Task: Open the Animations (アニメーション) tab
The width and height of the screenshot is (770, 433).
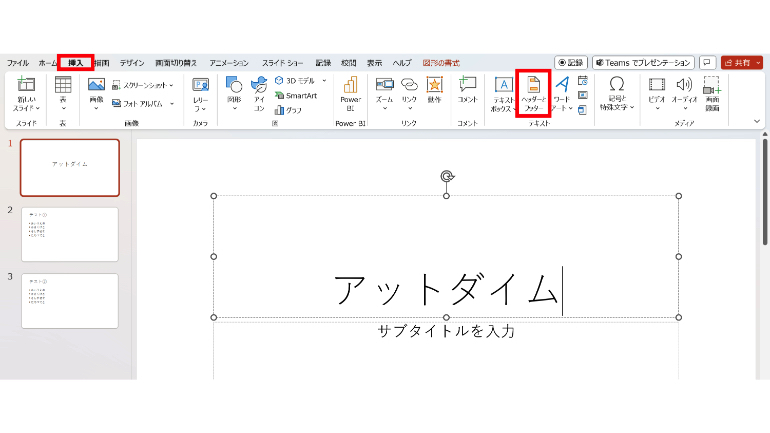Action: pos(229,63)
